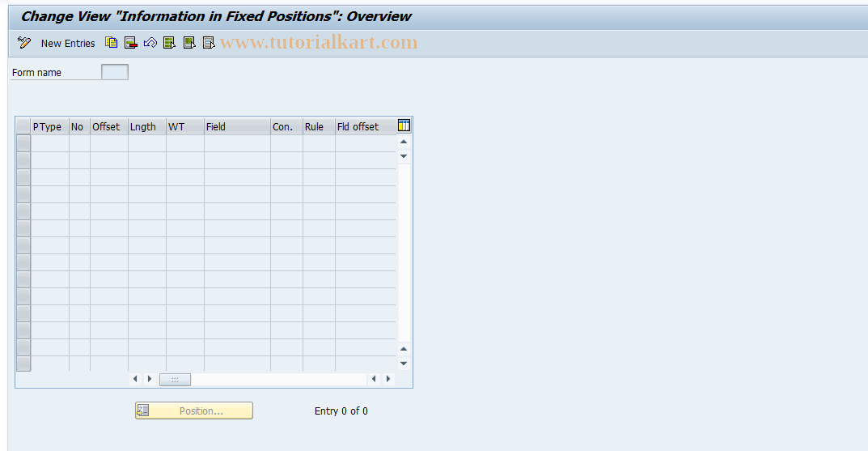Click the Select Block icon
The width and height of the screenshot is (868, 451).
tap(189, 43)
